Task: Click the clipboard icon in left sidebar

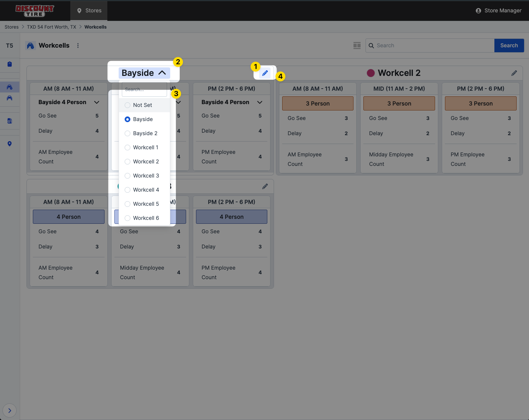Action: click(x=10, y=64)
